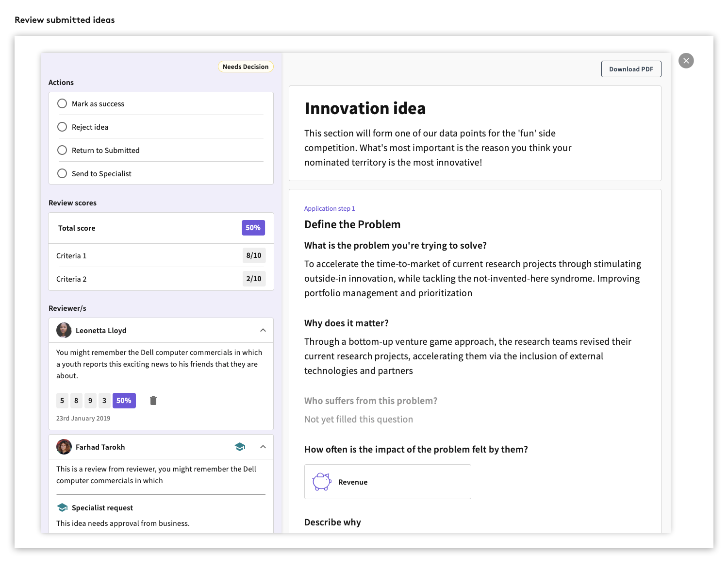Click Farhad Tarokh's profile picture

64,446
